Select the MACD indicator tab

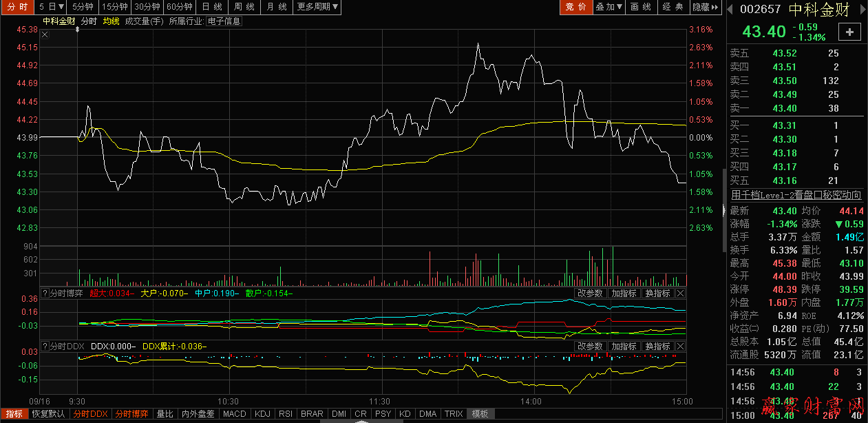(235, 414)
